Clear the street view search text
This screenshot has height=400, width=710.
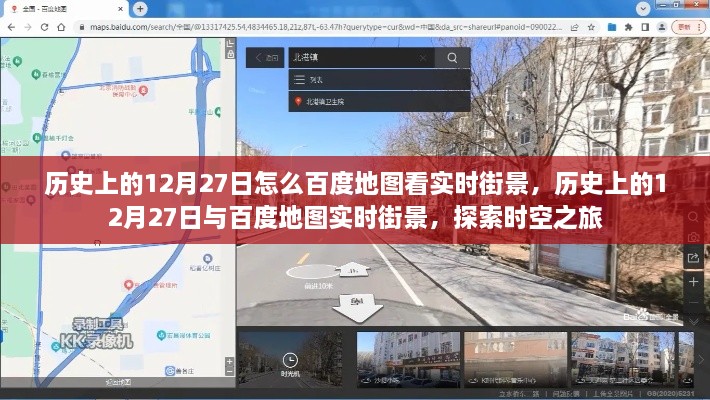click(423, 58)
